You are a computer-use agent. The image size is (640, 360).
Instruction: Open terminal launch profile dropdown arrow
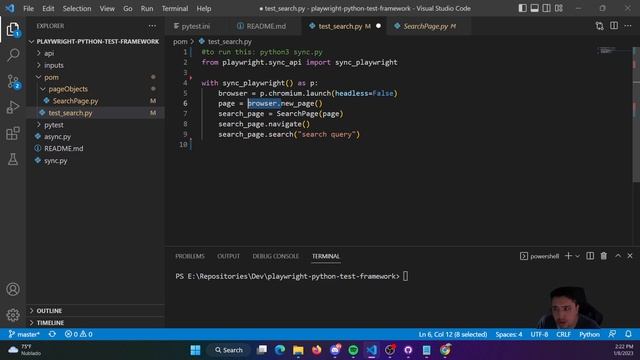click(577, 256)
